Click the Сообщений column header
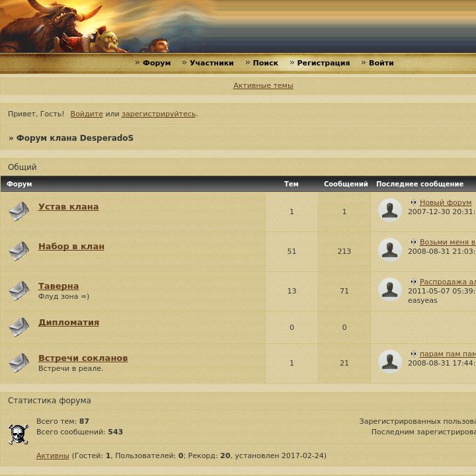The height and width of the screenshot is (476, 476). [x=346, y=184]
